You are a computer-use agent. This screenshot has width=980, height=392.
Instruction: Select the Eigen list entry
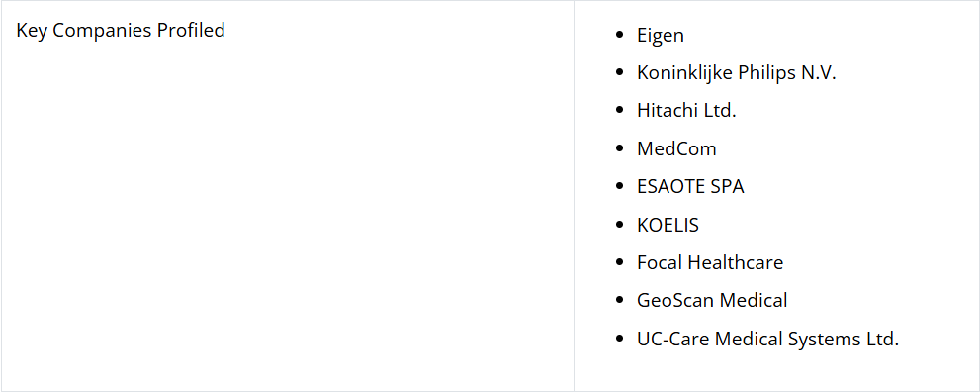click(x=660, y=35)
